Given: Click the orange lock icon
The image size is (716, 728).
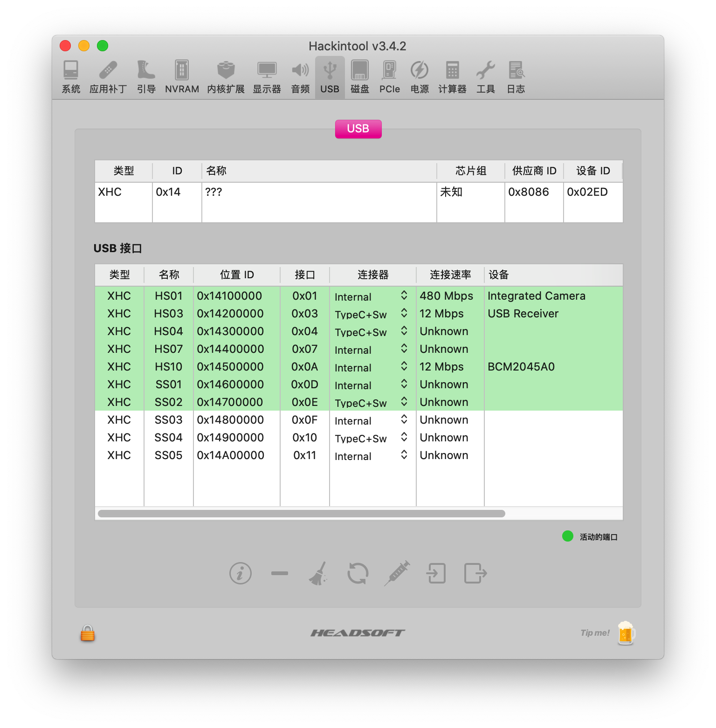Looking at the screenshot, I should [88, 633].
